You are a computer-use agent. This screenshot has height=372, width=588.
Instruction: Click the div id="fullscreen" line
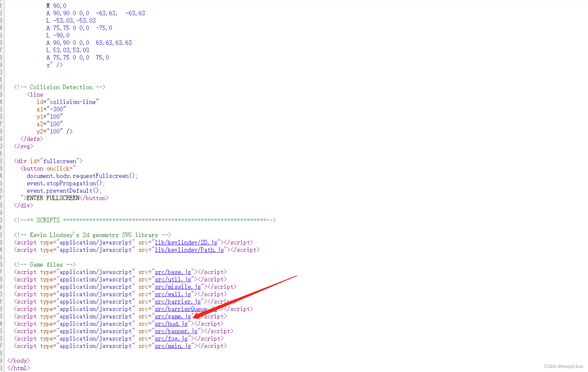48,161
